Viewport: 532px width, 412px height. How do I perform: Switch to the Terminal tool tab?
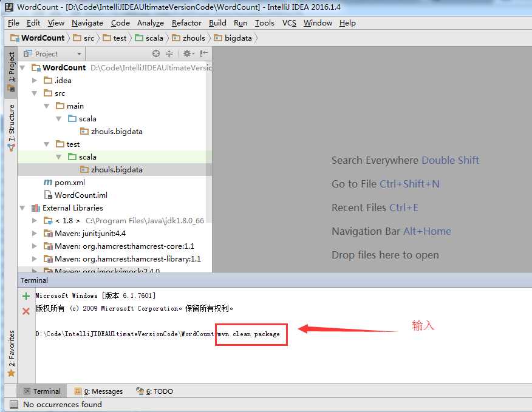pyautogui.click(x=42, y=391)
